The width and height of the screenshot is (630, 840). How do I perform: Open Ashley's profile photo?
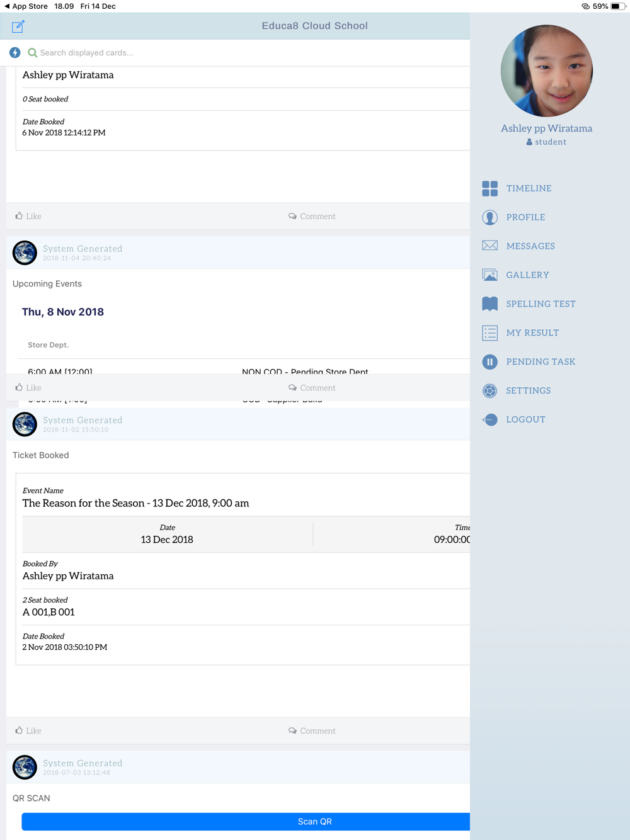[x=546, y=71]
